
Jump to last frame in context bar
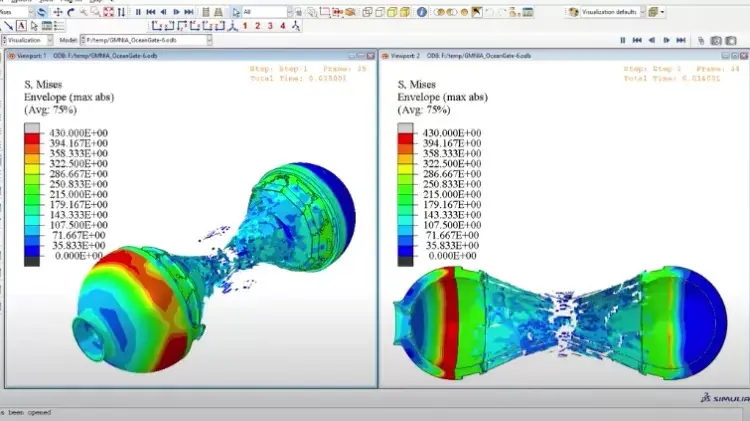tap(681, 41)
